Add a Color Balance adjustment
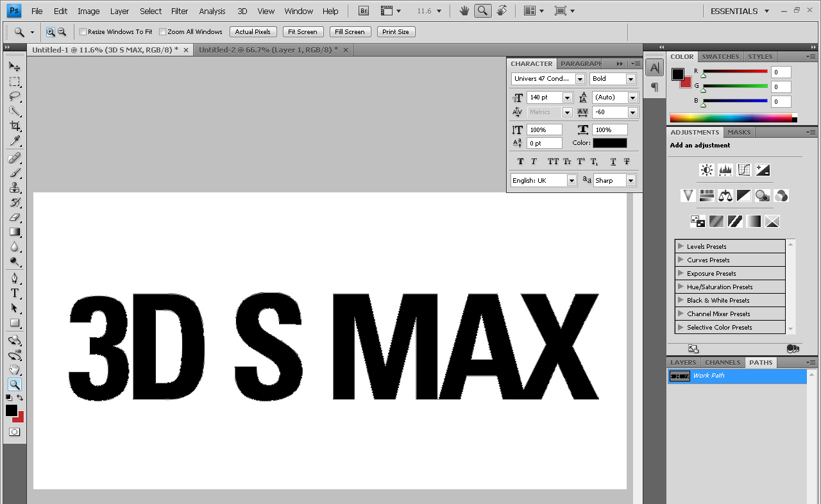Screen dimensions: 821x504 tap(725, 196)
